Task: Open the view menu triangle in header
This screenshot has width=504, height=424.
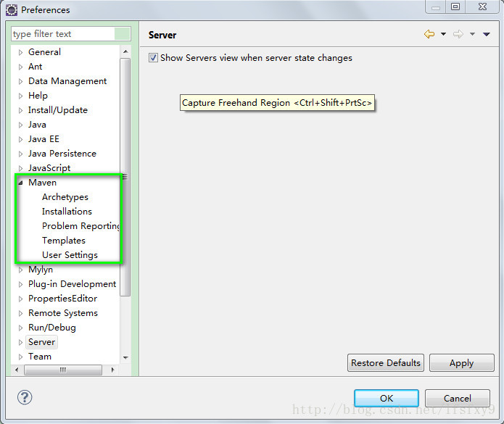Action: (486, 35)
